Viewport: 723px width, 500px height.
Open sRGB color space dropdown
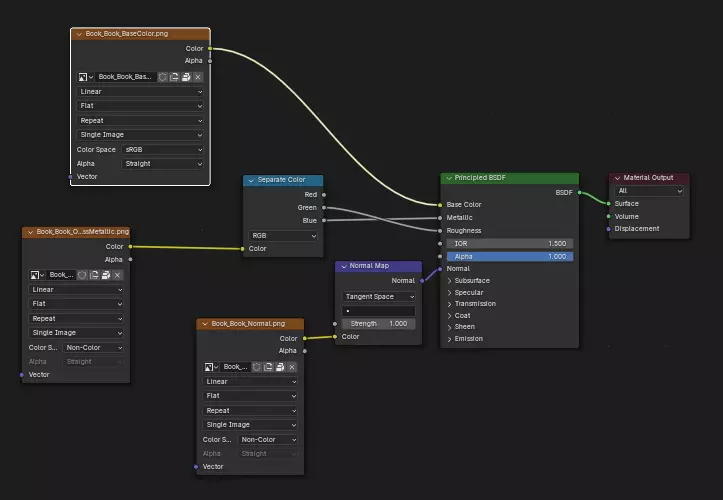pyautogui.click(x=163, y=149)
